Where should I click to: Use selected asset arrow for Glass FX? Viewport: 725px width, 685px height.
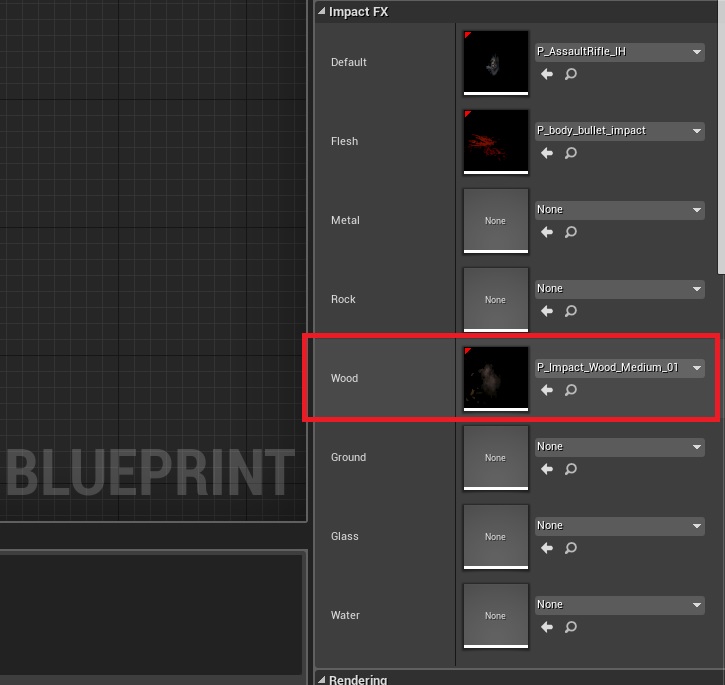(x=547, y=548)
